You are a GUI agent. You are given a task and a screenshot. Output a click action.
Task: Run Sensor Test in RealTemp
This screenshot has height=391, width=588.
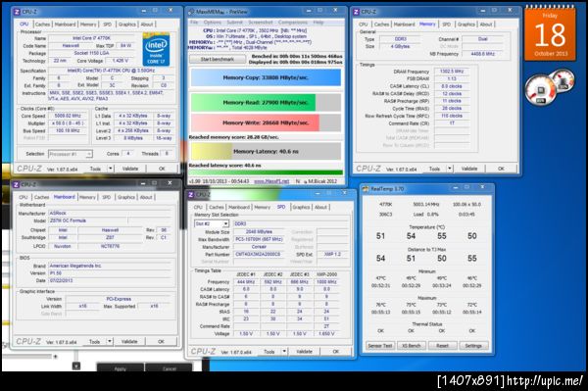point(380,346)
